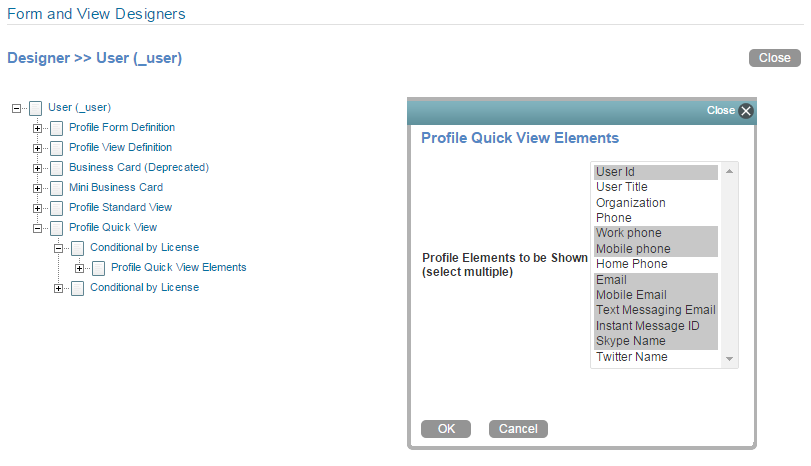811x466 pixels.
Task: Click the document icon beside Profile View Definition
Action: click(x=56, y=148)
